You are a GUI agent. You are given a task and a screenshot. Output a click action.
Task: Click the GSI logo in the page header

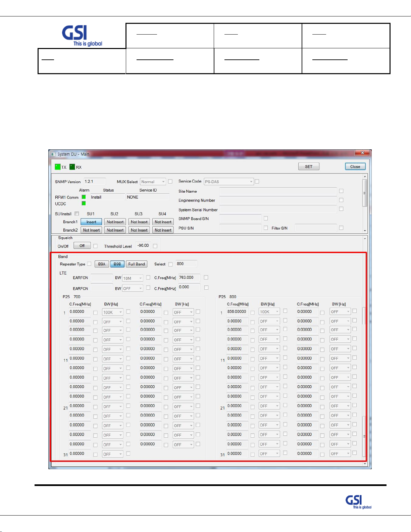[x=82, y=36]
